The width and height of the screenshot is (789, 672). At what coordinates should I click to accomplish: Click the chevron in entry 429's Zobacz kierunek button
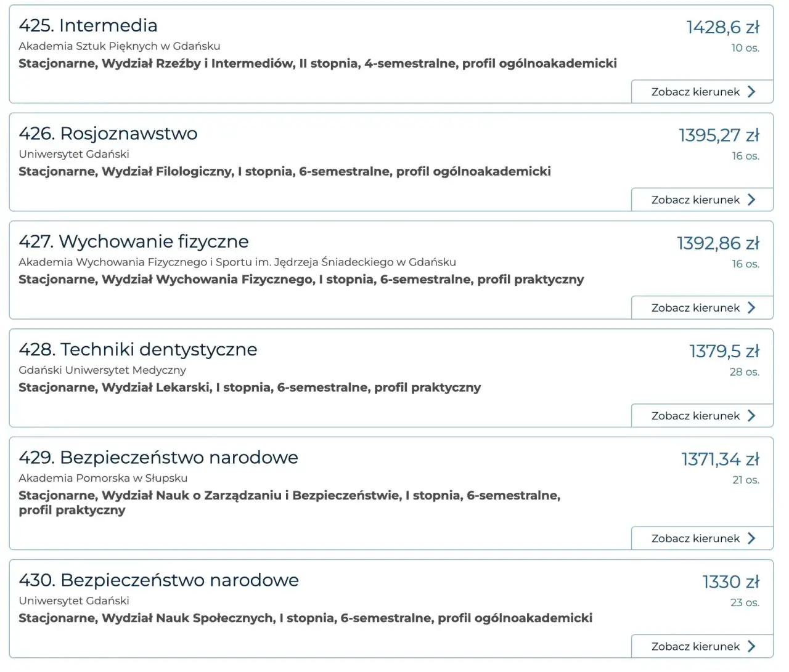[751, 538]
